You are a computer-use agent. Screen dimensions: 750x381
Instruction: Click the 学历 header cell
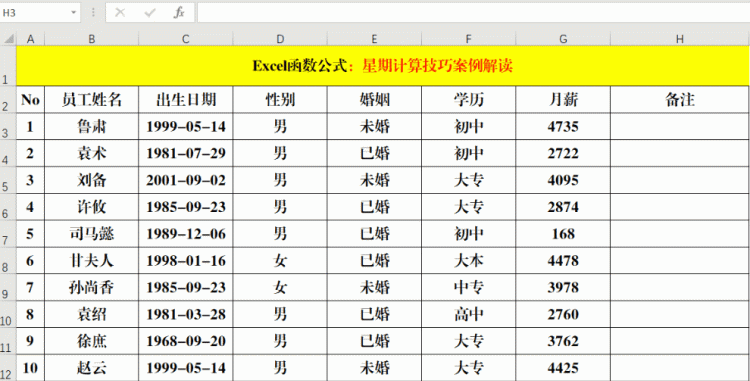point(468,100)
